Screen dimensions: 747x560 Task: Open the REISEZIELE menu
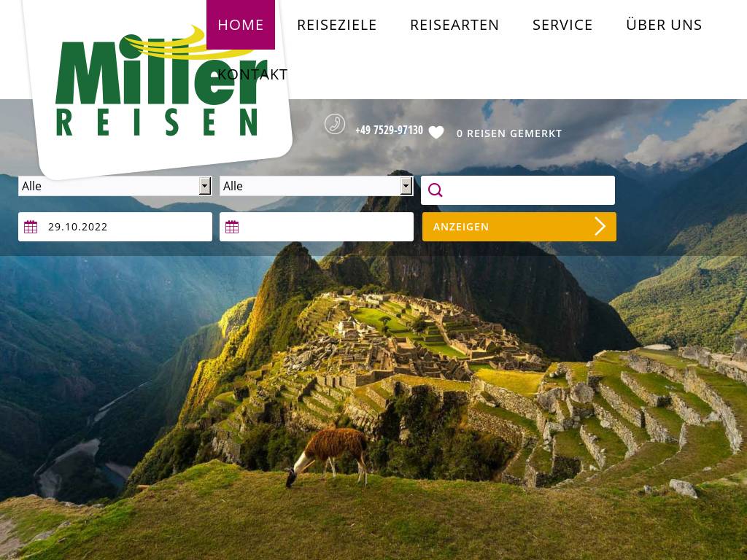coord(337,25)
